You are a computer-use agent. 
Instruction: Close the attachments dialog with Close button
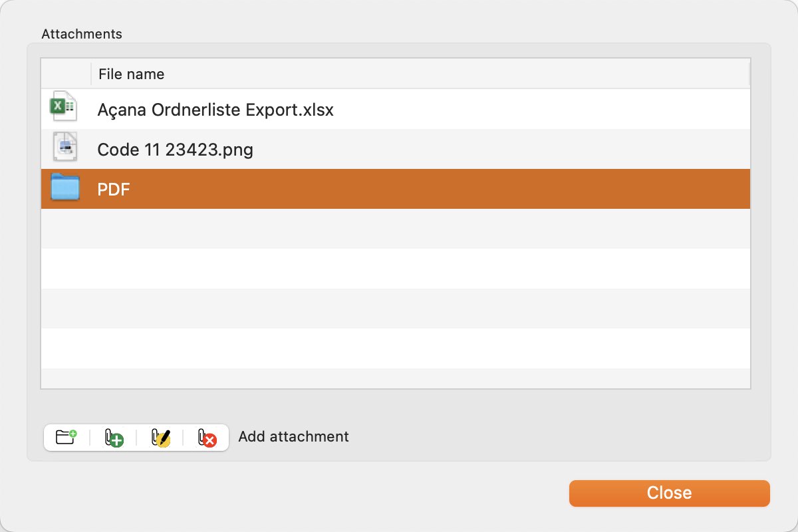(x=669, y=493)
